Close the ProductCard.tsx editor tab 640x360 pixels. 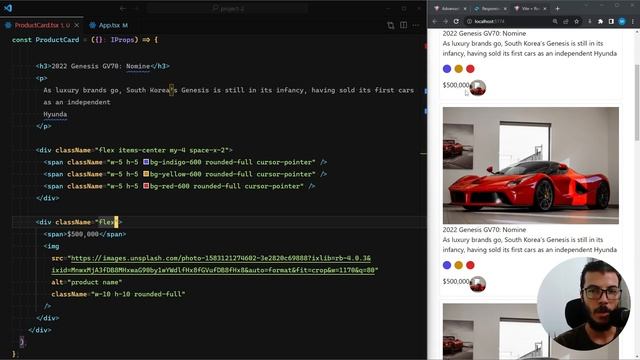77,25
